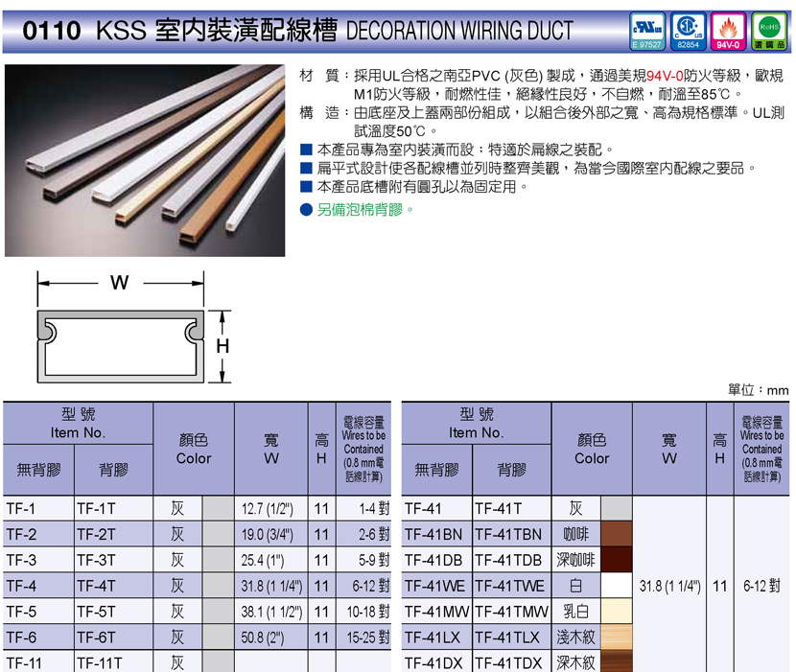
Task: Select item number 'TF-3T' cell
Action: click(x=114, y=560)
